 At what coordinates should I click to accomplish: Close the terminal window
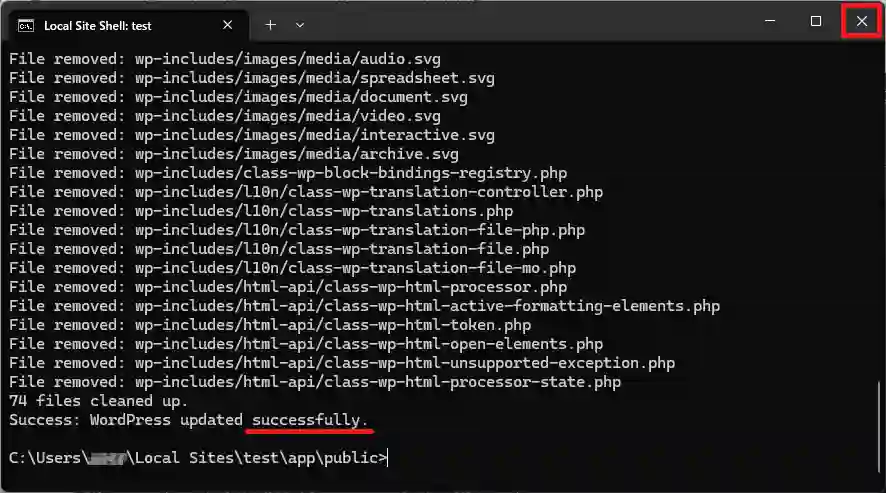(x=861, y=21)
